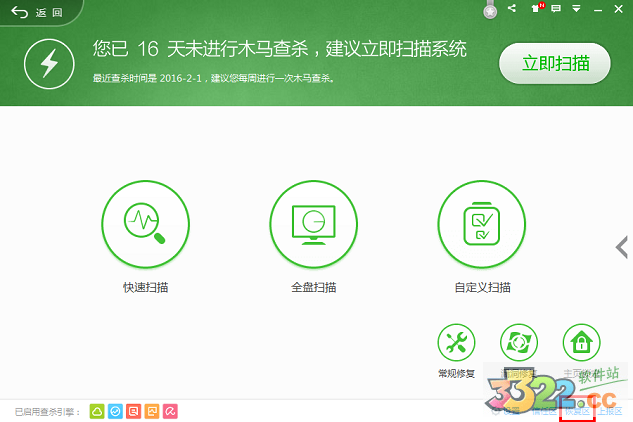Click the 全盘扫描 label
Screen dimensions: 633x422
pyautogui.click(x=314, y=288)
